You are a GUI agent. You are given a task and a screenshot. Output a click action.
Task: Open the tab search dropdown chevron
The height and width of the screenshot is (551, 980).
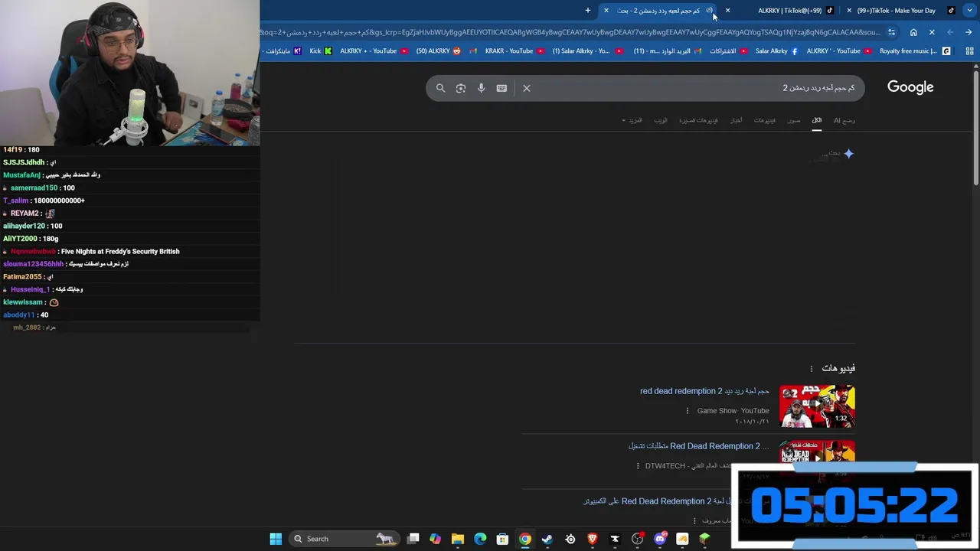pos(971,11)
